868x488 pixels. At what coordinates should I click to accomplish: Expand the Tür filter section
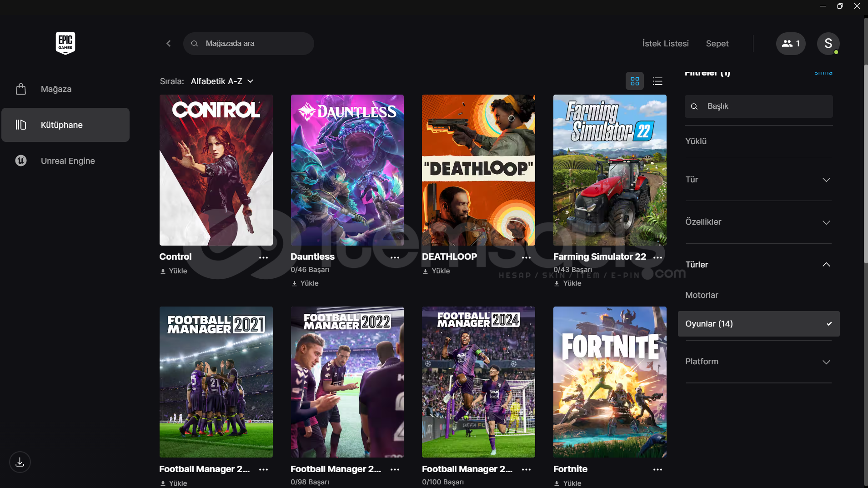pyautogui.click(x=758, y=179)
